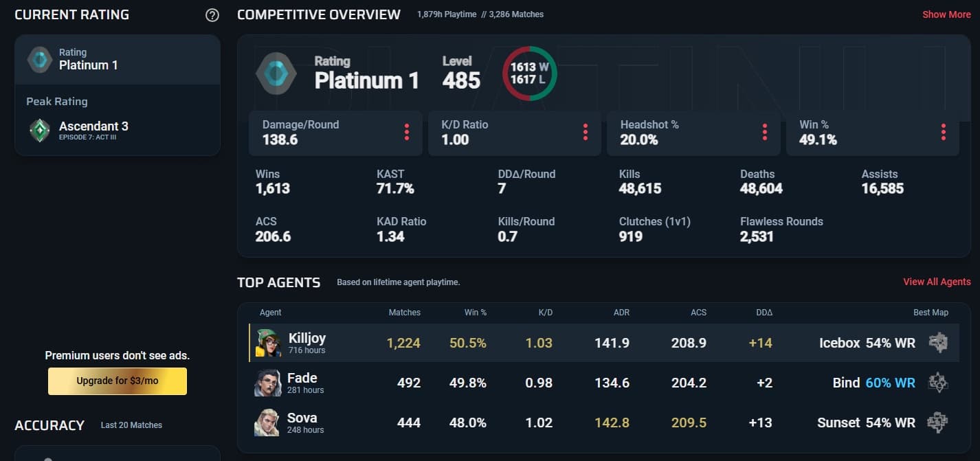Click the Sunset map icon
980x461 pixels.
938,423
